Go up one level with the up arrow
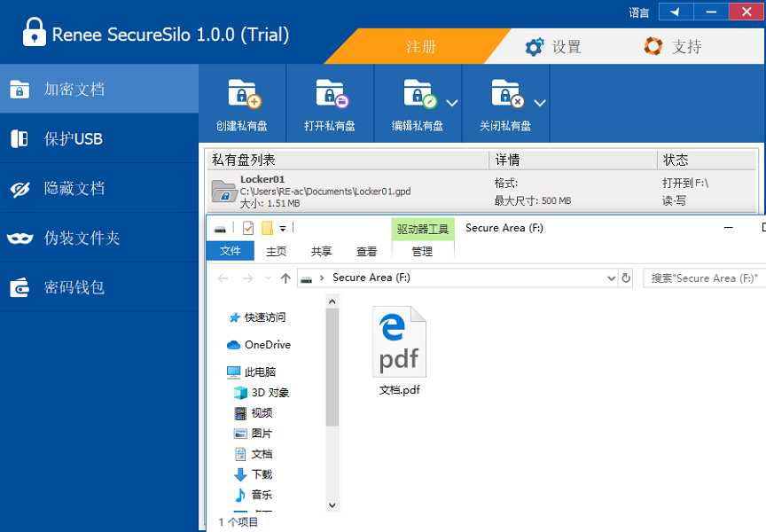 (285, 278)
